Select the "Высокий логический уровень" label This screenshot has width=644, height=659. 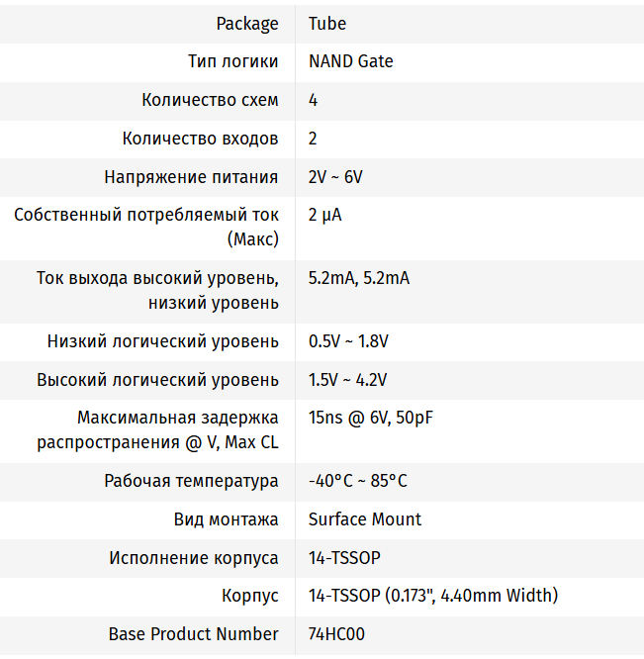(x=157, y=380)
